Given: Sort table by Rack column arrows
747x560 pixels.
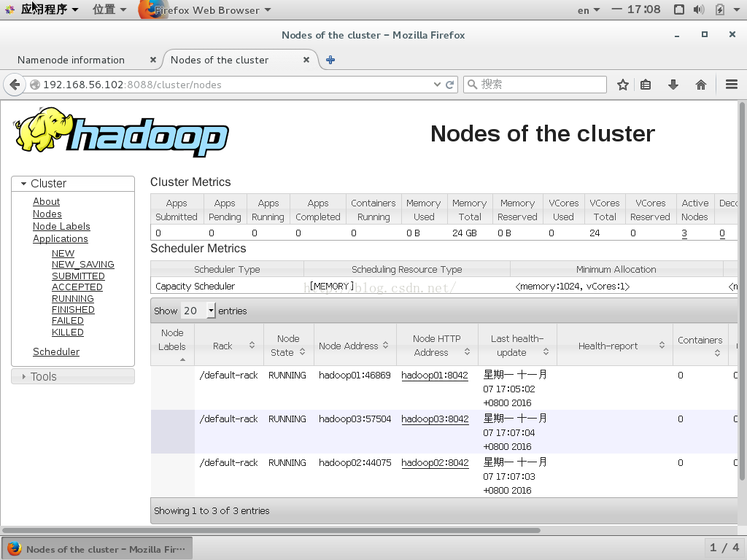Looking at the screenshot, I should [x=252, y=345].
